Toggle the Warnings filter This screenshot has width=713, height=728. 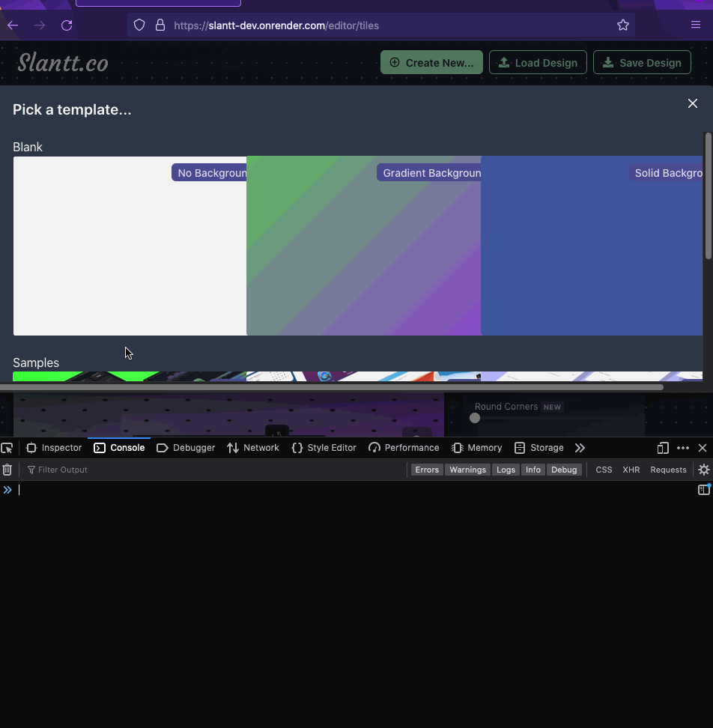pos(467,470)
